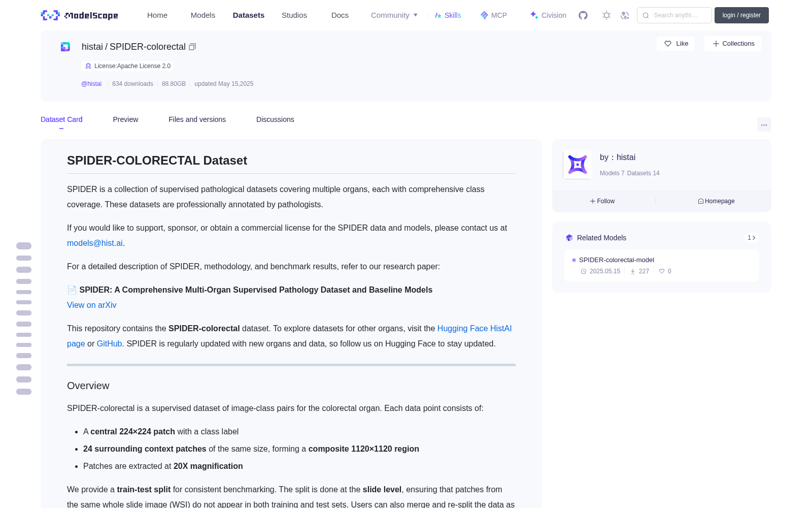The width and height of the screenshot is (812, 508).
Task: Click the Skills sparkle icon
Action: click(x=438, y=15)
